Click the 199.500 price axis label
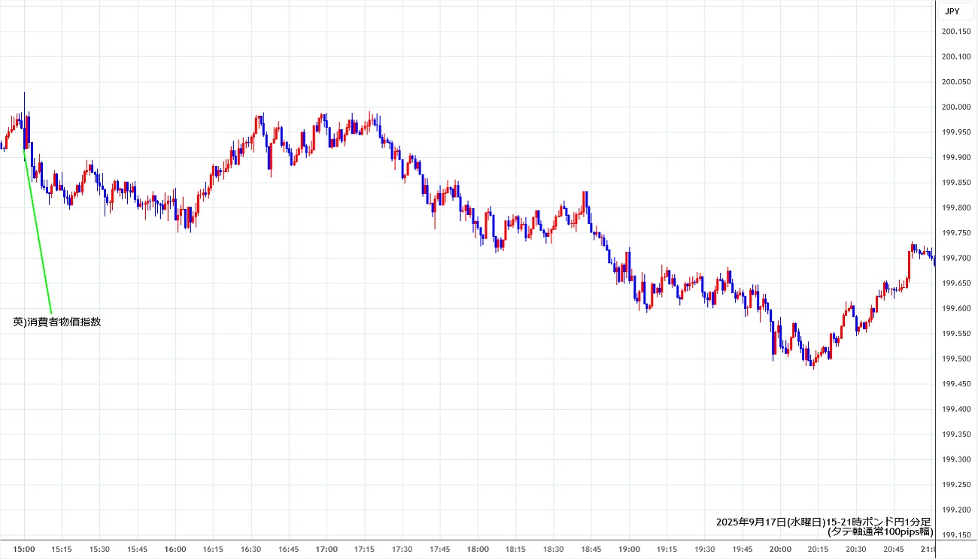Screen dimensions: 978x560 pyautogui.click(x=955, y=359)
